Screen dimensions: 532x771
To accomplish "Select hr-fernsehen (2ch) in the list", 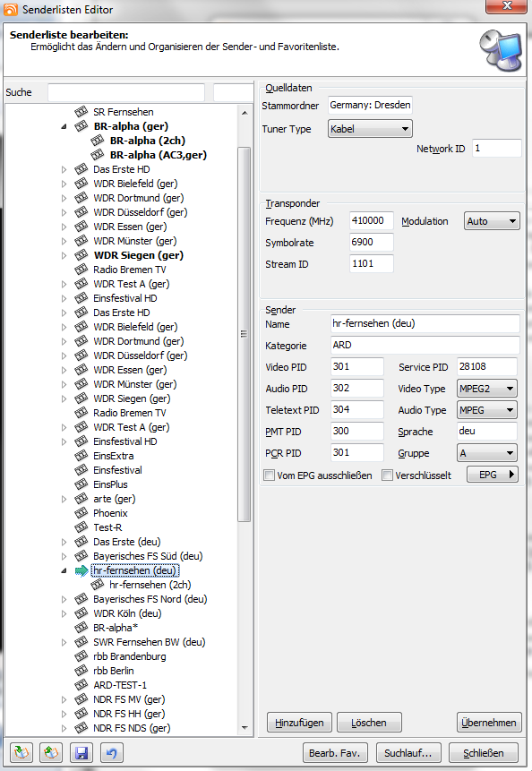I will point(150,585).
